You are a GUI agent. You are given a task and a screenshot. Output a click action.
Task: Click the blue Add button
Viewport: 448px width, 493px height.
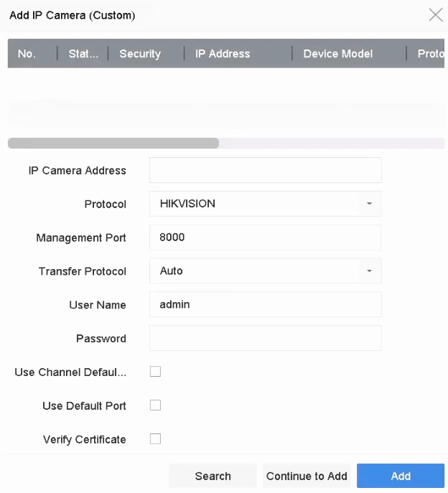401,476
